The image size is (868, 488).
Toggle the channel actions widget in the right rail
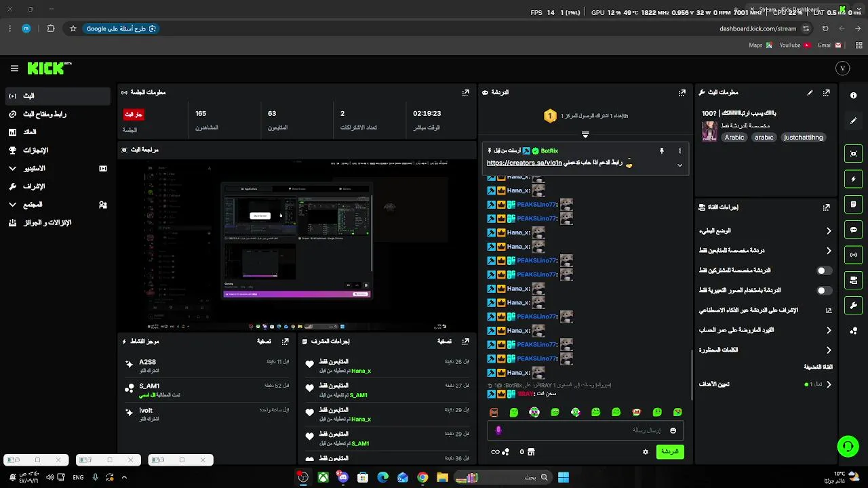[854, 280]
